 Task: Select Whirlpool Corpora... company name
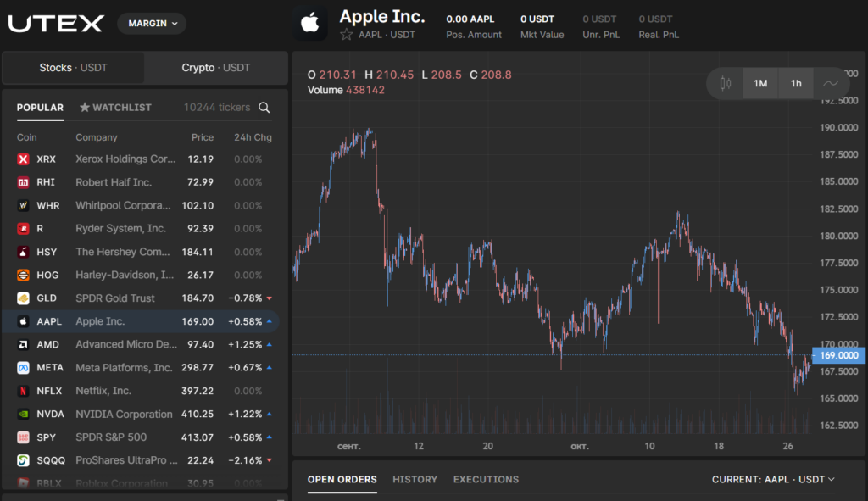point(123,205)
